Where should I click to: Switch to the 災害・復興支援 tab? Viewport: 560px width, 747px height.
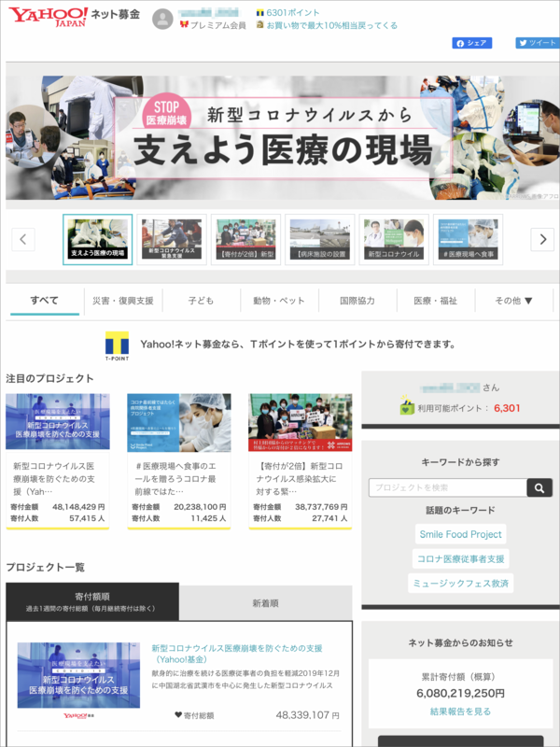click(x=123, y=301)
